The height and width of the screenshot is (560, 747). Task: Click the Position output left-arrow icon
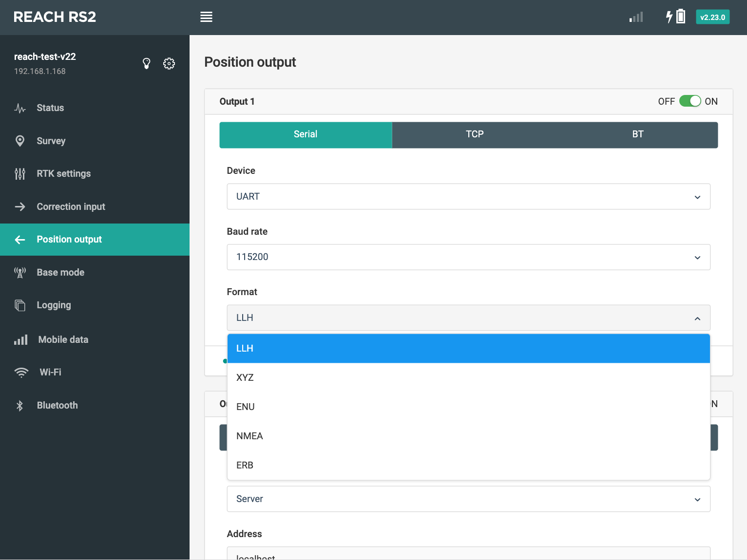click(x=20, y=240)
